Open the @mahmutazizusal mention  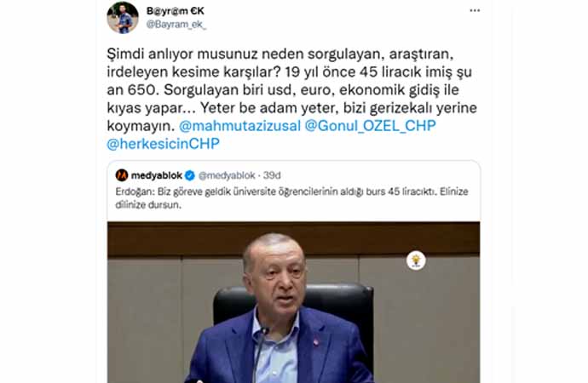[240, 125]
